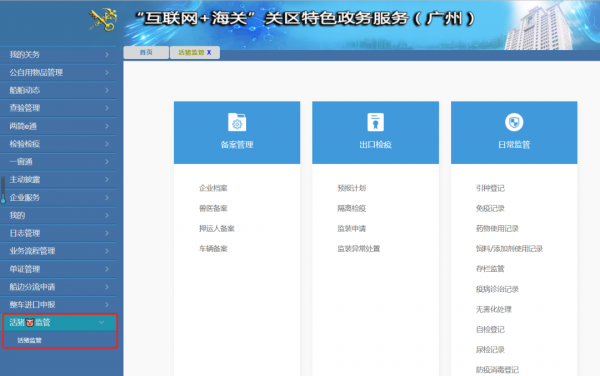This screenshot has width=600, height=376.
Task: Open 兽医备案 link
Action: click(x=213, y=208)
